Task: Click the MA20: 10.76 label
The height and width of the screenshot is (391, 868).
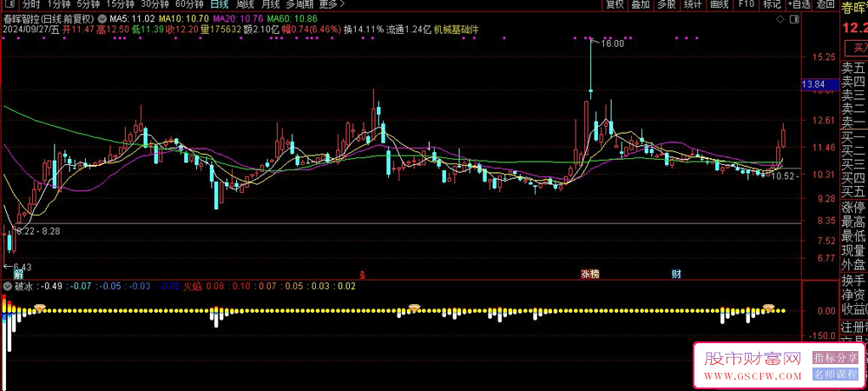Action: pos(238,19)
